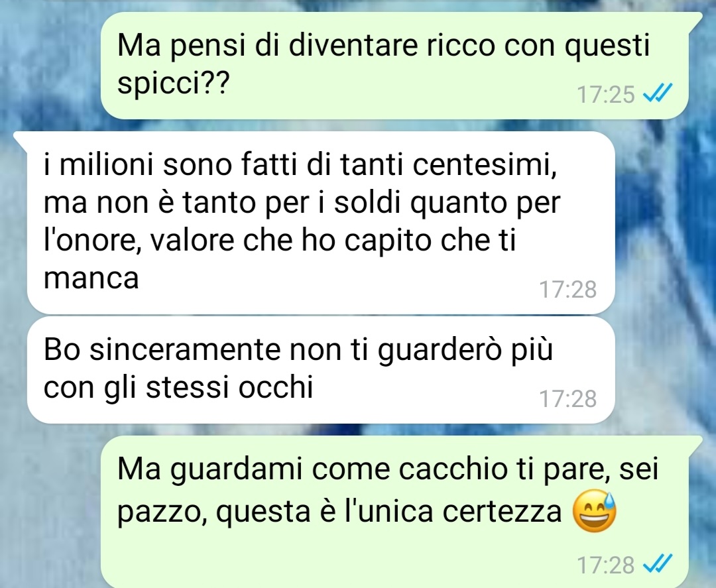The image size is (716, 588).
Task: Click the 17:28 timestamp on the last green bubble
Action: point(606,565)
